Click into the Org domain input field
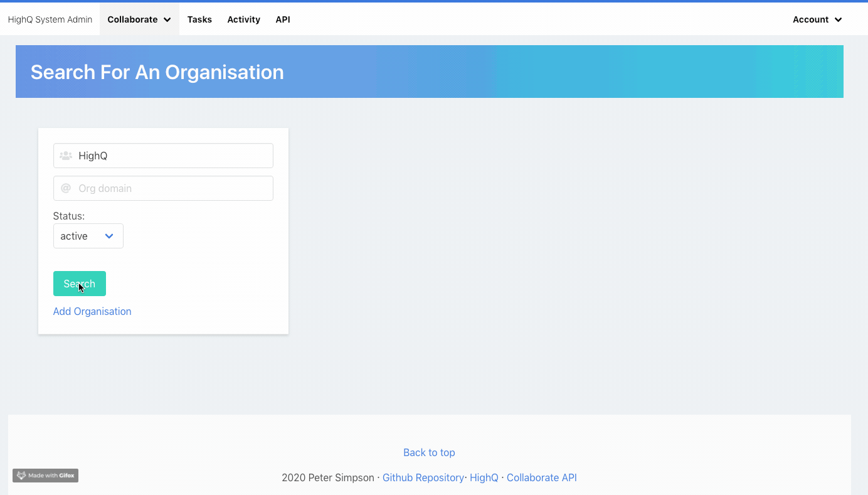Screen dimensions: 868x495 coord(172,188)
